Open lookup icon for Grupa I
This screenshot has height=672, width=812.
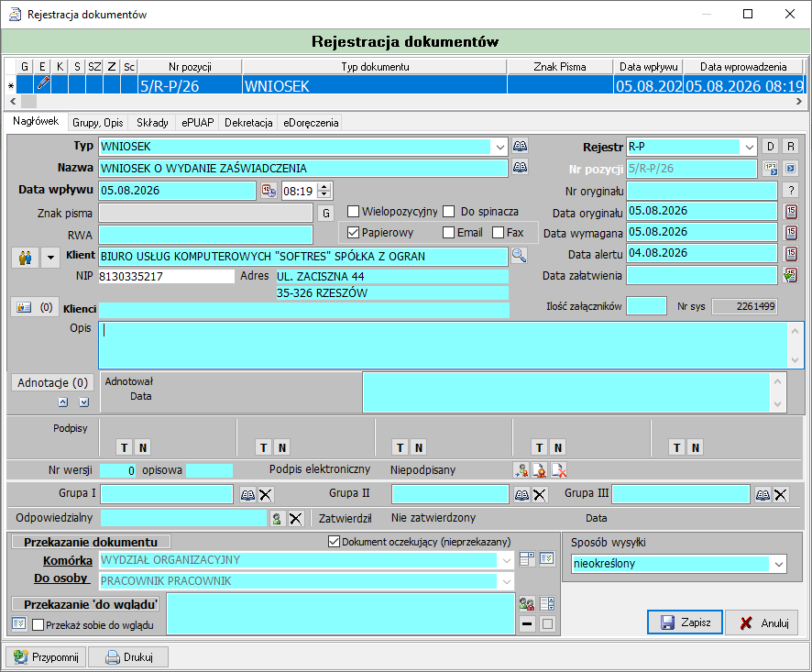click(247, 495)
